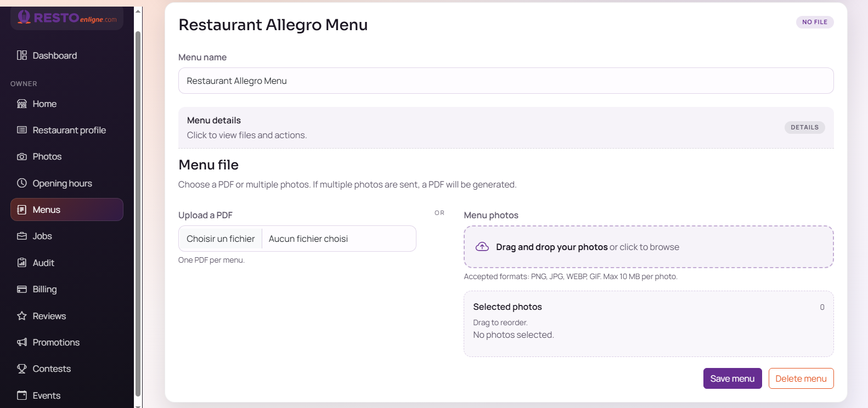The image size is (868, 408).
Task: Click the photo drop zone to browse
Action: pyautogui.click(x=648, y=247)
